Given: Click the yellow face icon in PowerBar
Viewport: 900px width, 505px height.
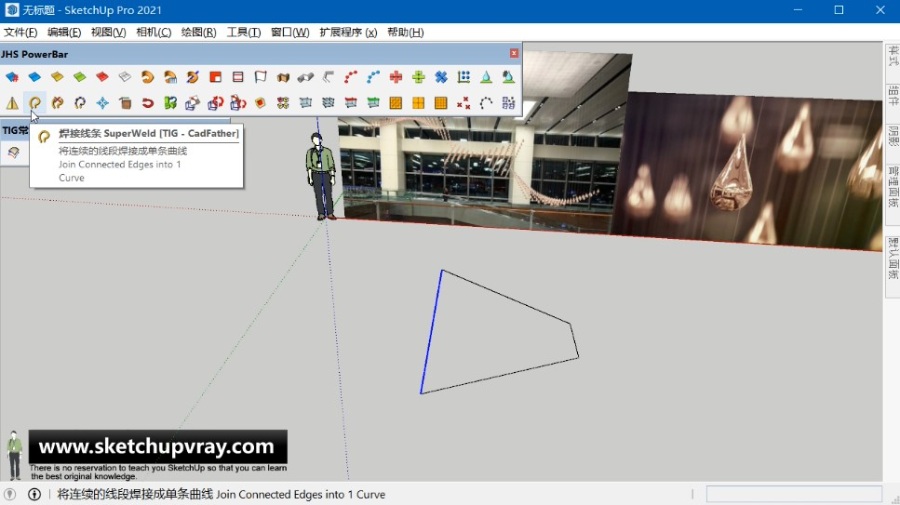Looking at the screenshot, I should 57,77.
